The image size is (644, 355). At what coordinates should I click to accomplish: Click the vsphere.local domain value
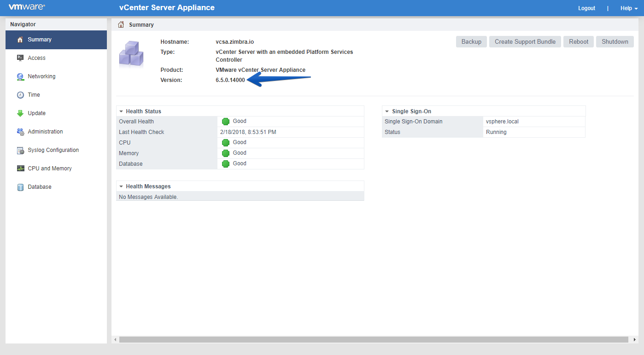pos(502,122)
